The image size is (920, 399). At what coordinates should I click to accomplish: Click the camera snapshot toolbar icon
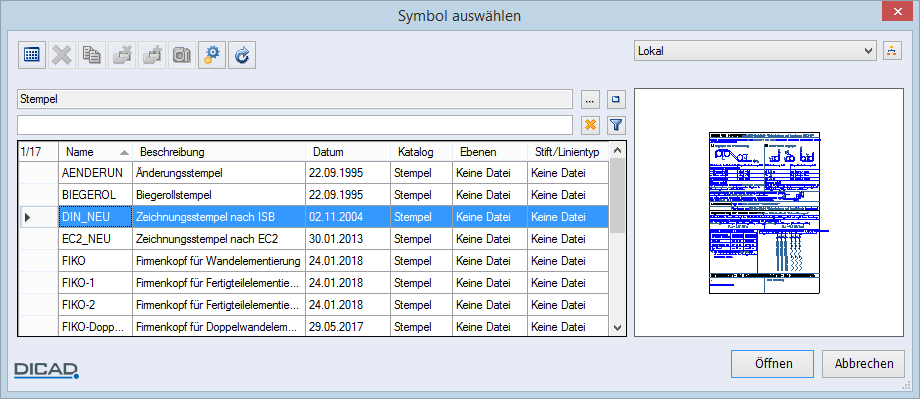tap(181, 55)
